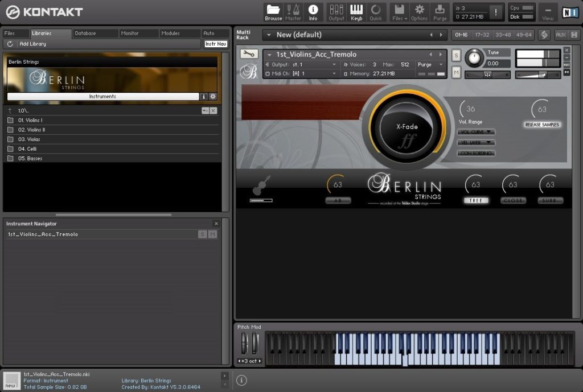The image size is (583, 392).
Task: Open the Info pane icon
Action: point(313,12)
